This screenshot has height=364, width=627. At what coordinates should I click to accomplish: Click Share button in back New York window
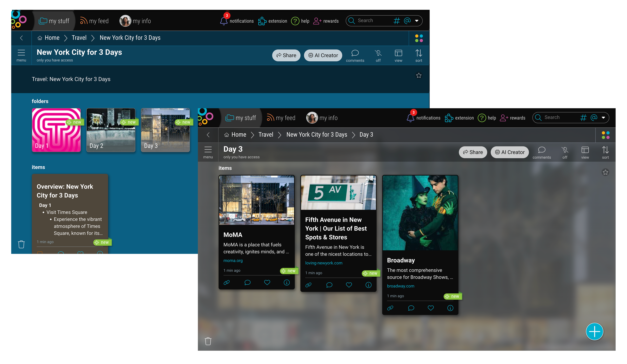coord(286,55)
